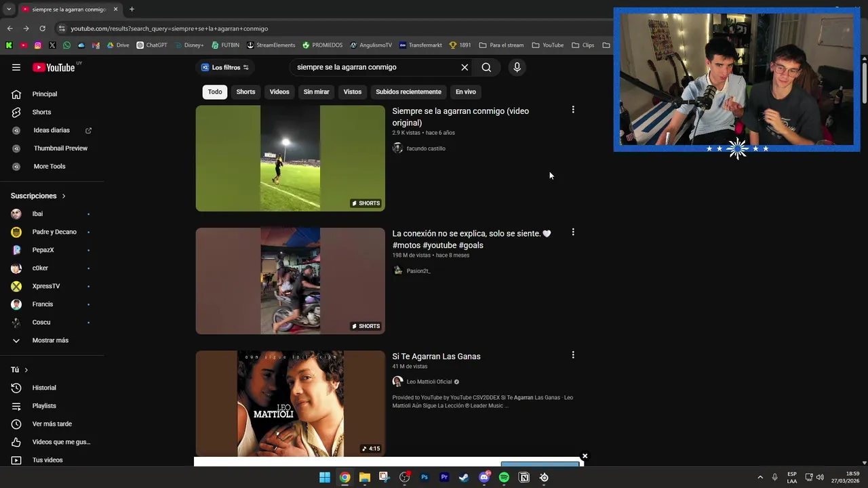Clear the search box with the X
The width and height of the screenshot is (868, 488).
(465, 67)
